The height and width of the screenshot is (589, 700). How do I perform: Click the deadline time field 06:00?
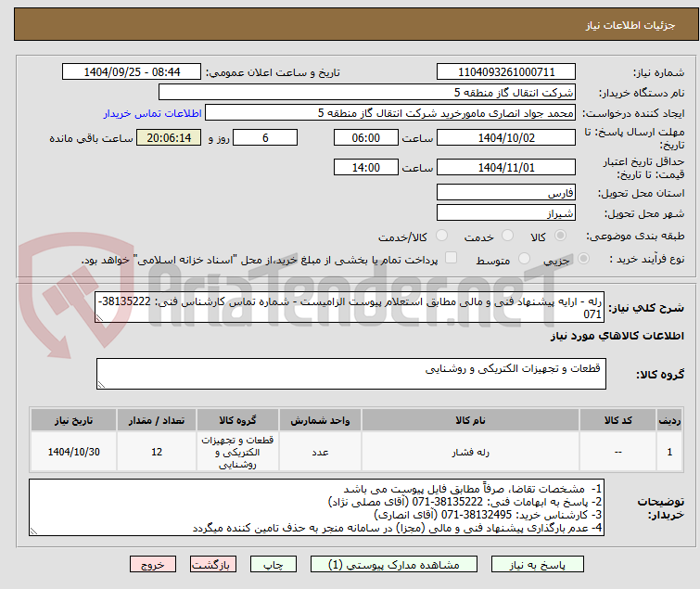[366, 137]
